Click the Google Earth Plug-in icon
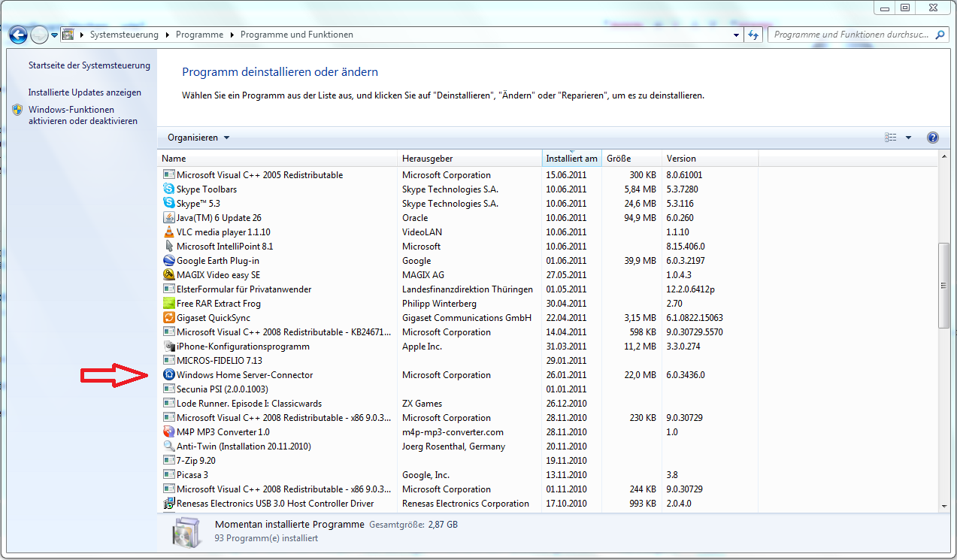This screenshot has width=957, height=560. pos(169,261)
